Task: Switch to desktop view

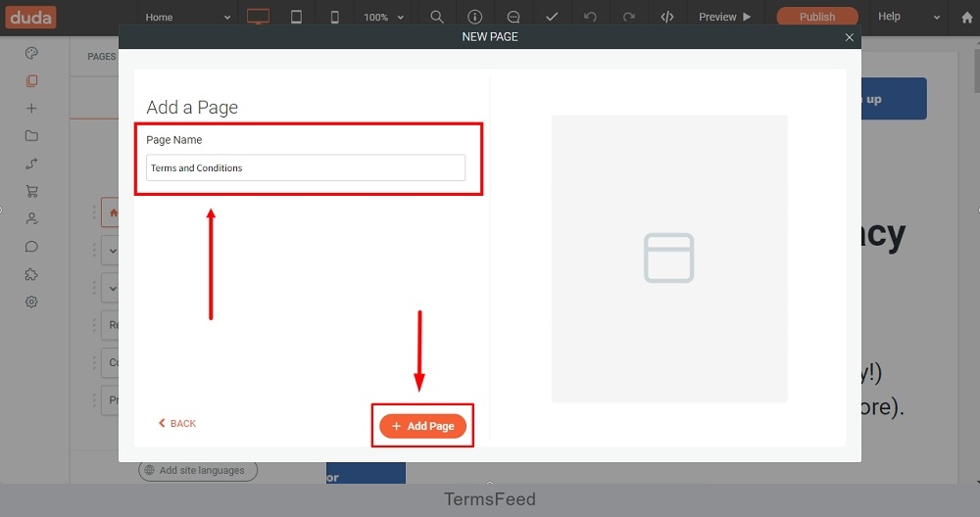Action: 258,17
